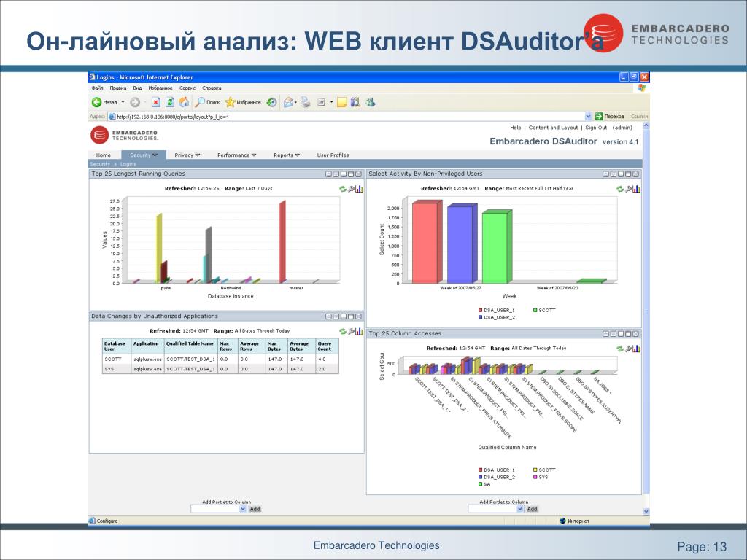Open Favorites (Избранное) star button
The image size is (747, 560).
pyautogui.click(x=243, y=102)
